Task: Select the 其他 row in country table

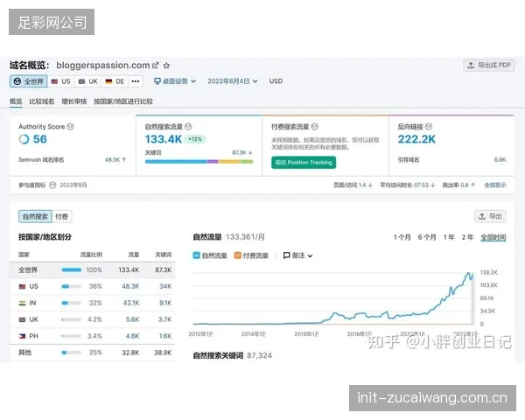Action: pos(93,353)
